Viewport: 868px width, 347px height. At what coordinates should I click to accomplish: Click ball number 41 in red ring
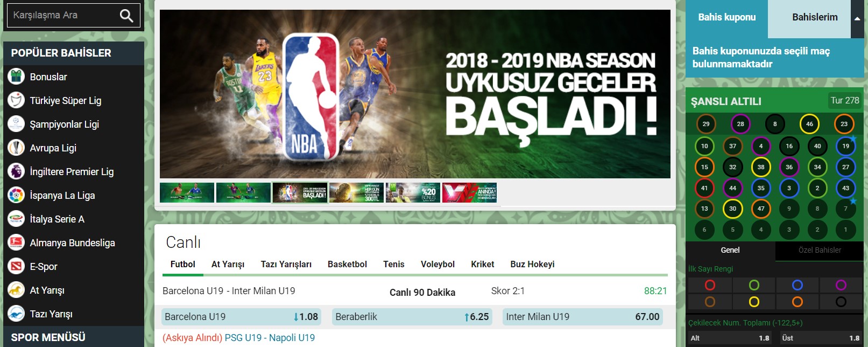pos(704,188)
